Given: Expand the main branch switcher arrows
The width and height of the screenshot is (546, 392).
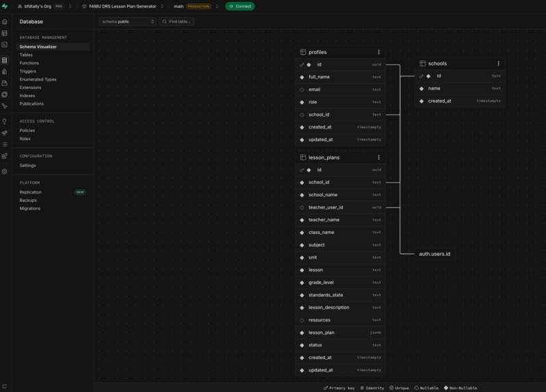Looking at the screenshot, I should click(217, 6).
